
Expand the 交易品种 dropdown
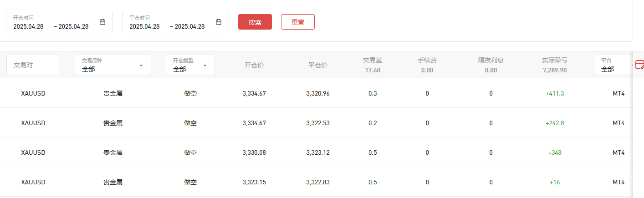pos(113,65)
